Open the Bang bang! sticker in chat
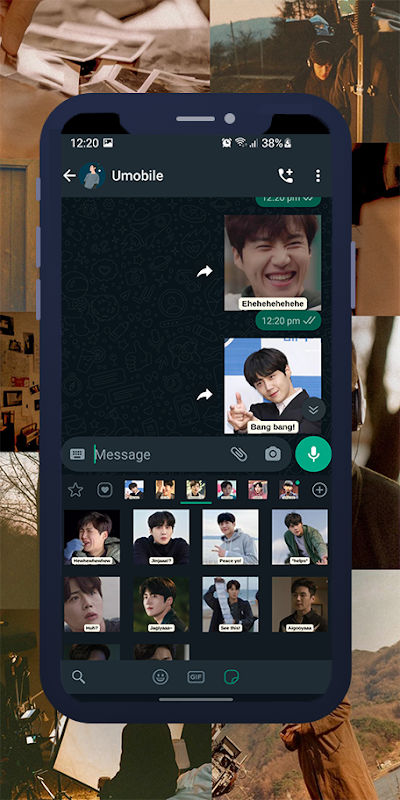The image size is (400, 800). coord(273,386)
